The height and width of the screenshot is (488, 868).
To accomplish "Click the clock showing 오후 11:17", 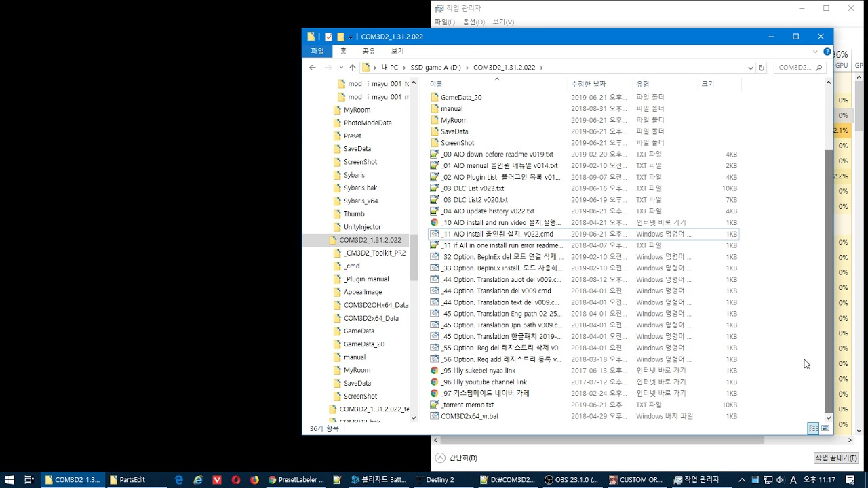I will [819, 480].
